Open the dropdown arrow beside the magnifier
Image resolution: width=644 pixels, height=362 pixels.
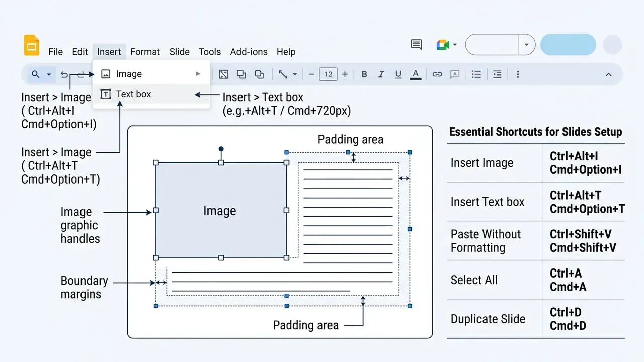49,75
